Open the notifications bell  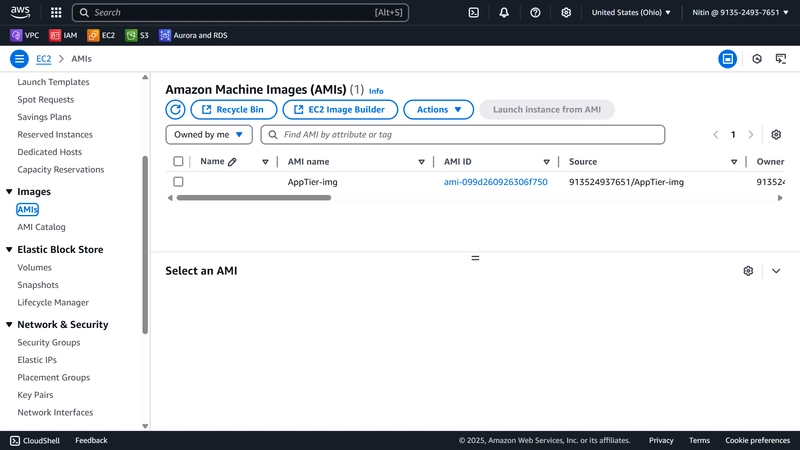coord(504,12)
